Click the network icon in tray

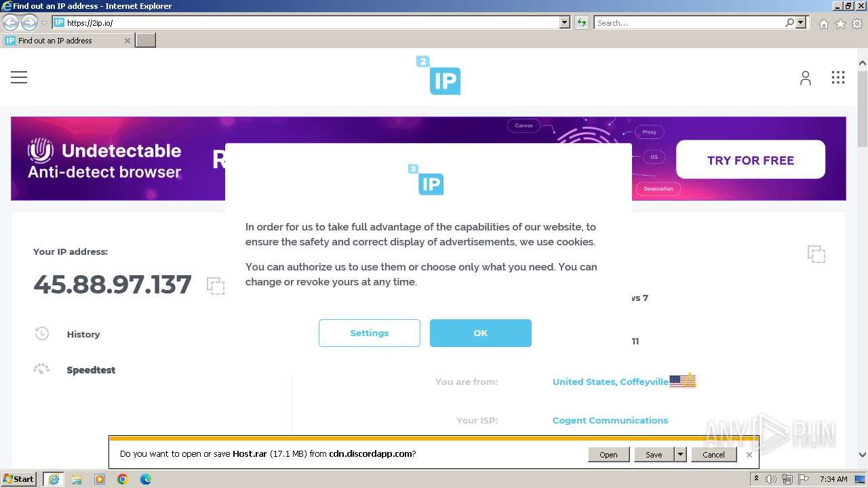[x=788, y=479]
